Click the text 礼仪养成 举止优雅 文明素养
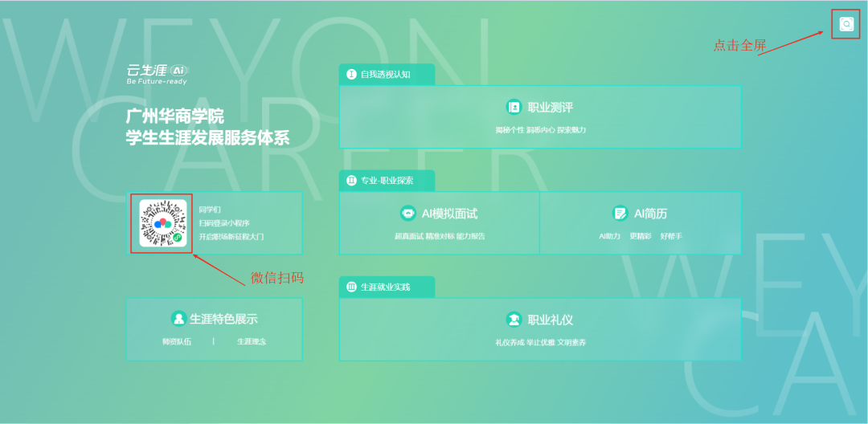Image resolution: width=868 pixels, height=424 pixels. point(540,342)
